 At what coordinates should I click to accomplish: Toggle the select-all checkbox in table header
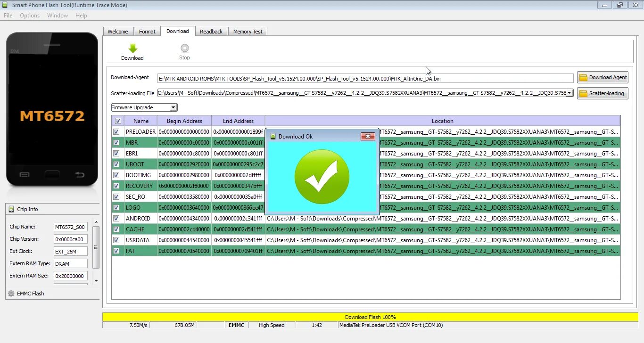pyautogui.click(x=118, y=121)
